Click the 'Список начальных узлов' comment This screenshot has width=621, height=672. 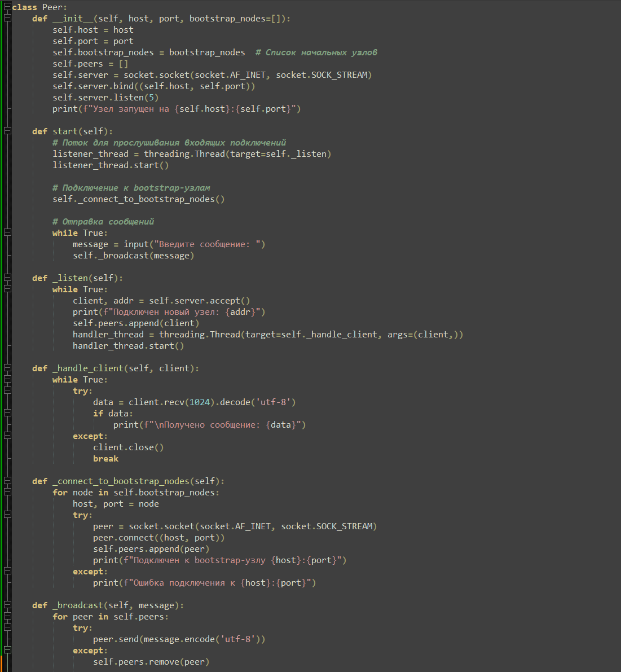(316, 52)
